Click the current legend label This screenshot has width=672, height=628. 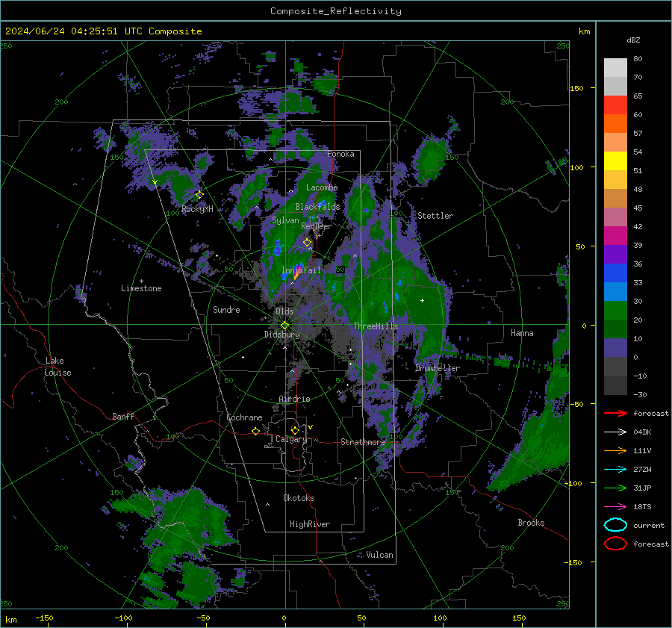(649, 525)
